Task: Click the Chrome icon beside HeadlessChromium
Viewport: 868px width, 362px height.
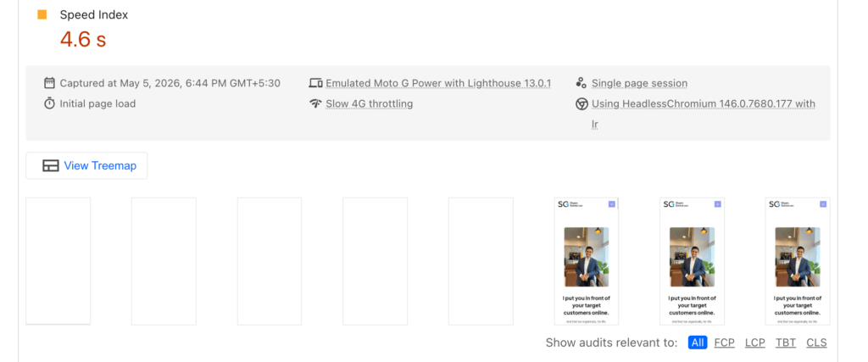Action: tap(581, 103)
